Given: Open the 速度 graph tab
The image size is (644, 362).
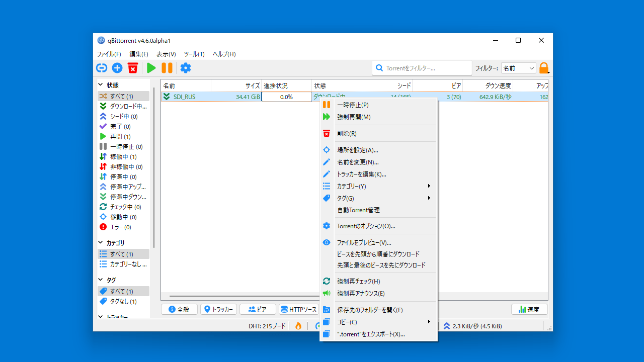Looking at the screenshot, I should (529, 309).
